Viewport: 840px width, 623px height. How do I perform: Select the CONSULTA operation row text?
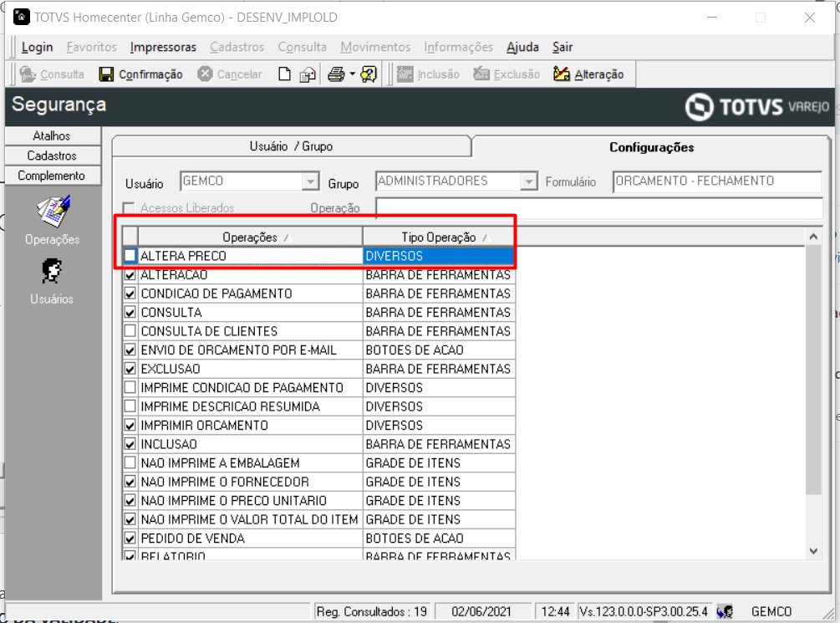click(x=171, y=313)
